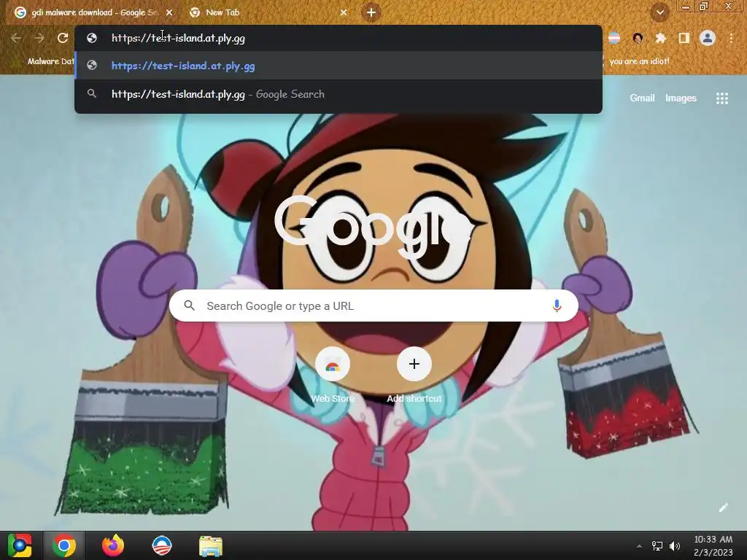The width and height of the screenshot is (747, 560).
Task: Open the Google apps grid
Action: click(x=721, y=98)
